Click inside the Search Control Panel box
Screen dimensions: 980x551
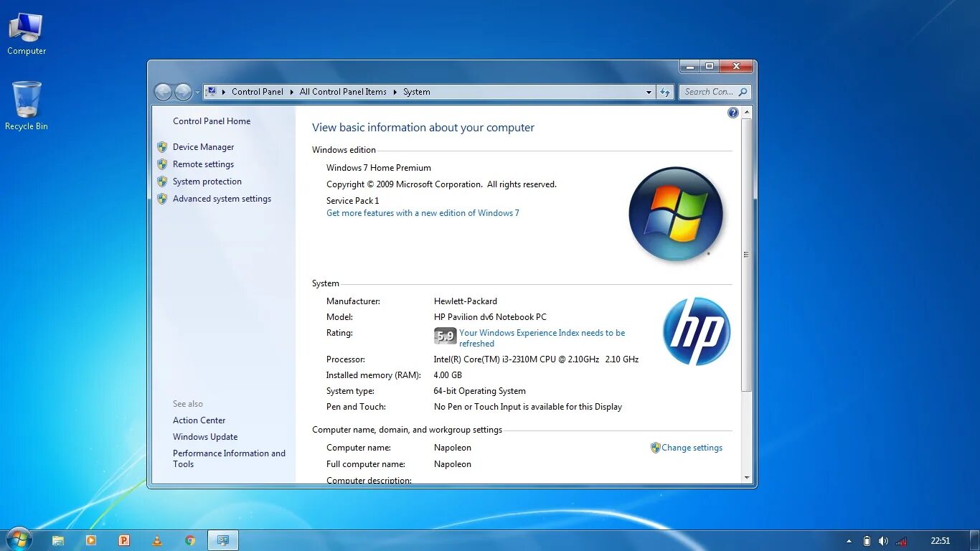tap(710, 92)
